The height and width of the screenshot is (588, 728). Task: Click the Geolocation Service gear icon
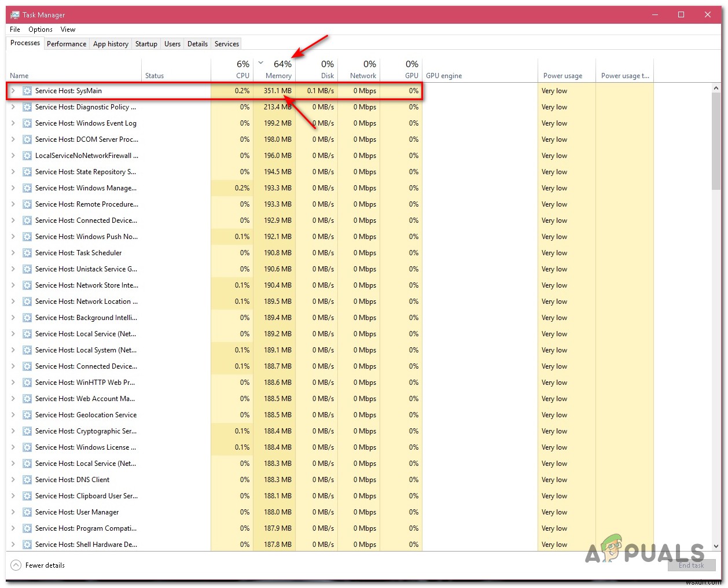27,414
